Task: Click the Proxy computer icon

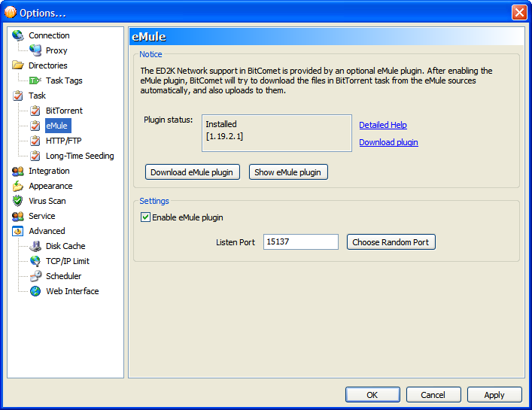Action: pyautogui.click(x=35, y=50)
